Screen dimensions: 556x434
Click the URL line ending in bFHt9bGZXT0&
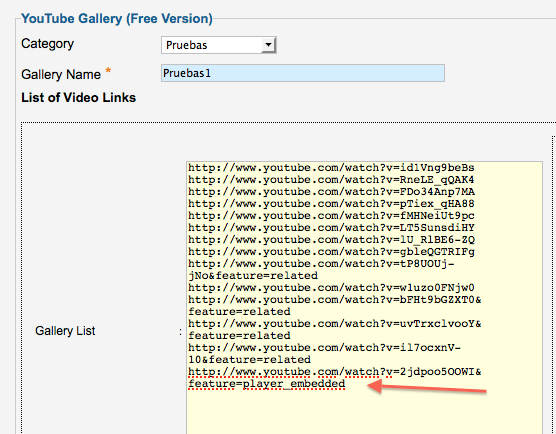[x=335, y=300]
